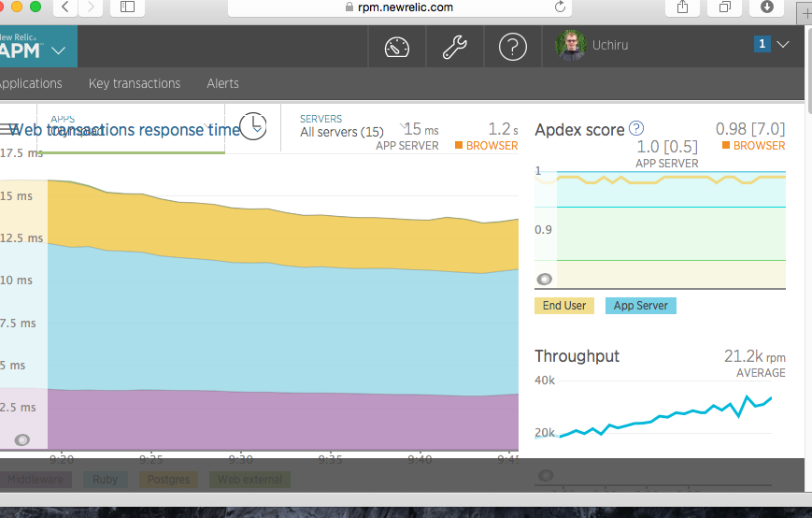812x518 pixels.
Task: Open Key transactions tab
Action: [x=135, y=83]
